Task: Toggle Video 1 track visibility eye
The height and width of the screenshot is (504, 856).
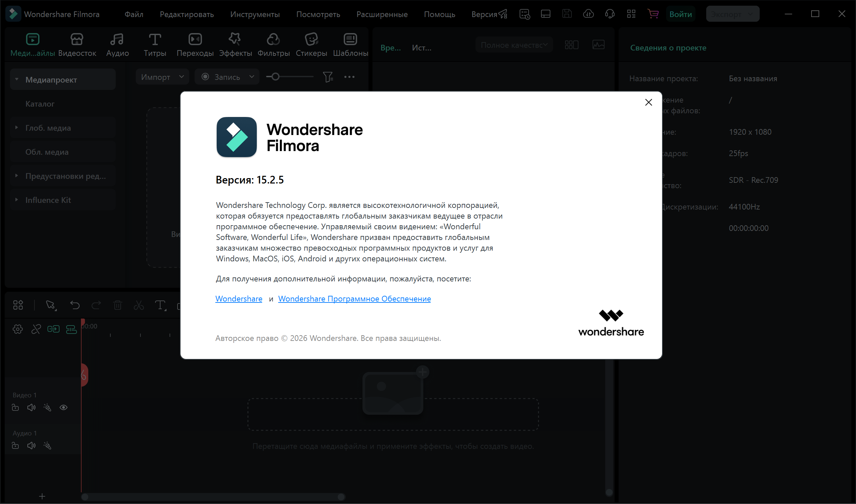Action: [64, 407]
